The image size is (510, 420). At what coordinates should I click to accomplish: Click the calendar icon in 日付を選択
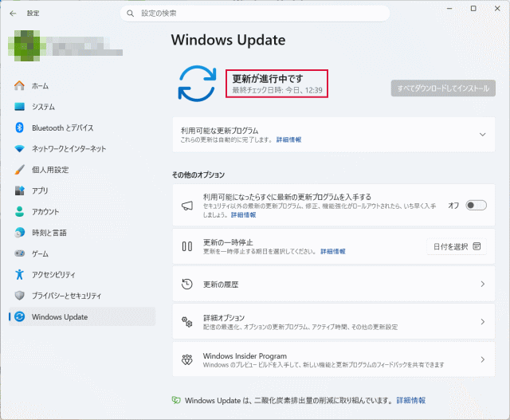477,246
